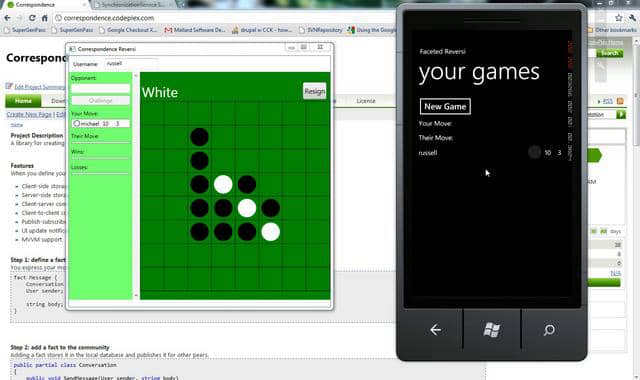Image resolution: width=640 pixels, height=380 pixels.
Task: Tap New Game on the phone
Action: point(445,107)
